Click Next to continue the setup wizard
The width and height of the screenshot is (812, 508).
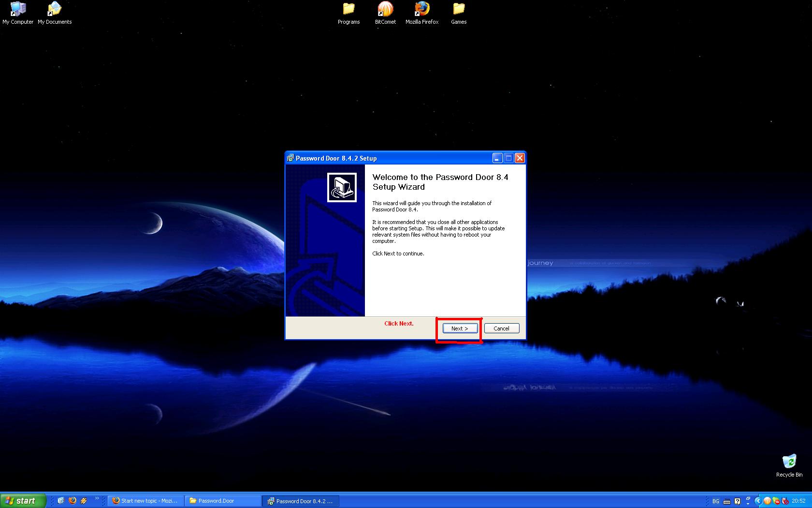tap(460, 329)
